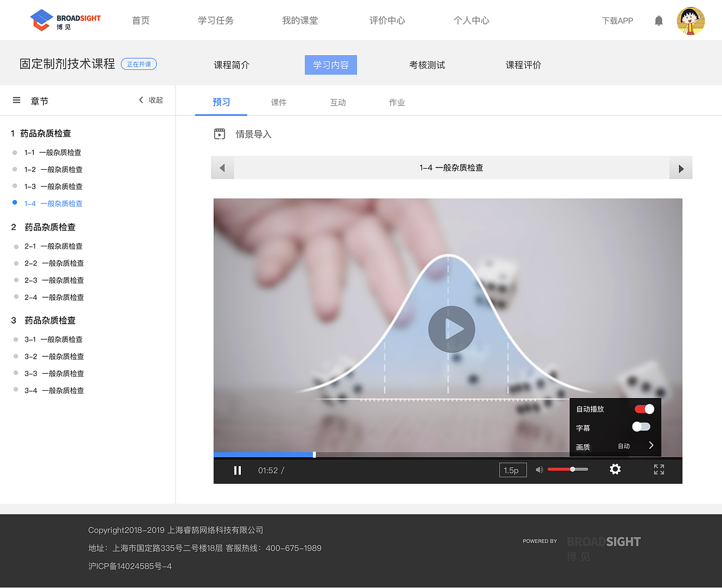
Task: Enable the 字幕 subtitles switch
Action: coord(641,427)
